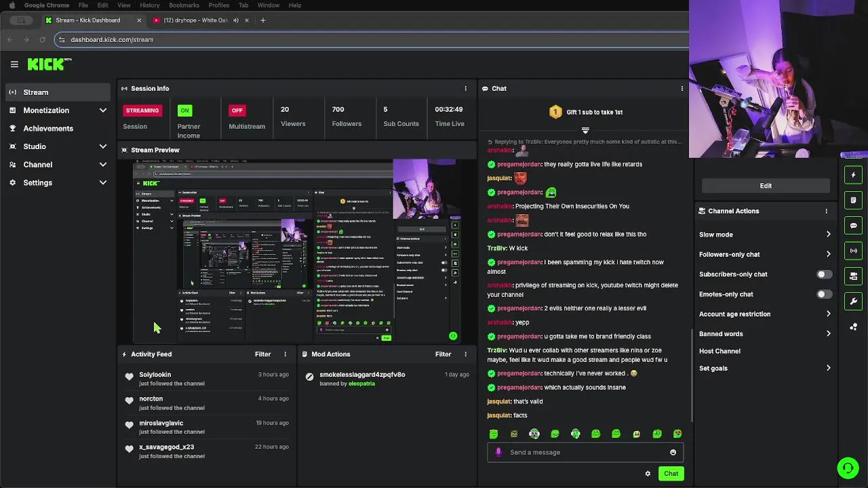Screen dimensions: 868x488
Task: Expand the Settings sidebar section
Action: pos(103,183)
